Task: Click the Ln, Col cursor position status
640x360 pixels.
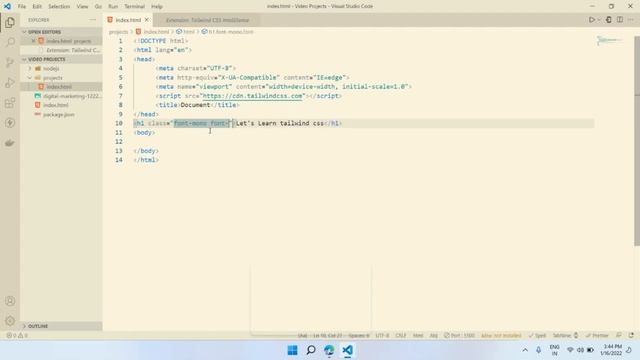Action: point(327,335)
